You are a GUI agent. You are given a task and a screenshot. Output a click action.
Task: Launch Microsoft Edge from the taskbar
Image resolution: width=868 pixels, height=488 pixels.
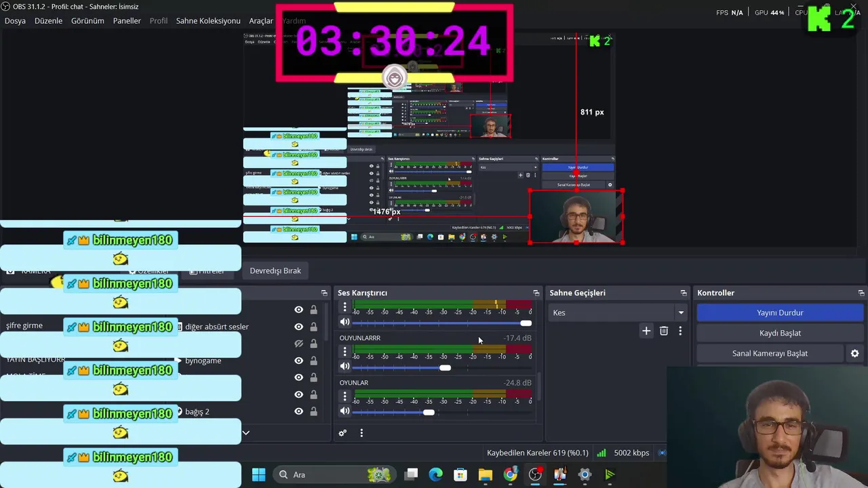[x=435, y=474]
